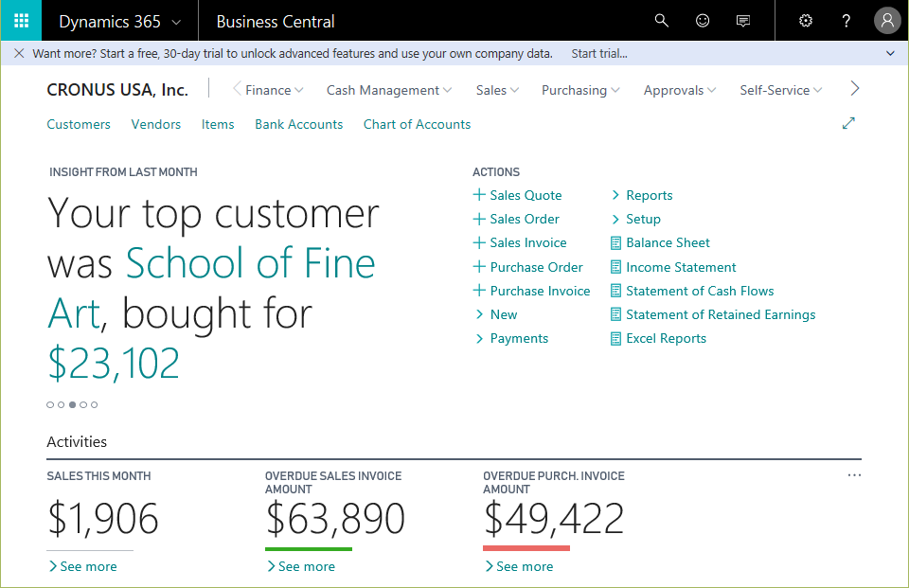
Task: Select the third insight carousel dot
Action: tap(72, 404)
